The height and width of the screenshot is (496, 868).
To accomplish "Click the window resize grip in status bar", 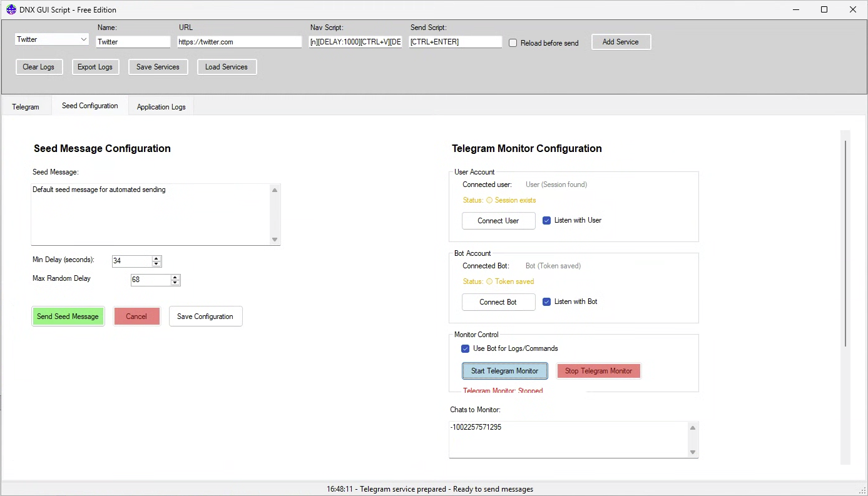I will (x=862, y=490).
